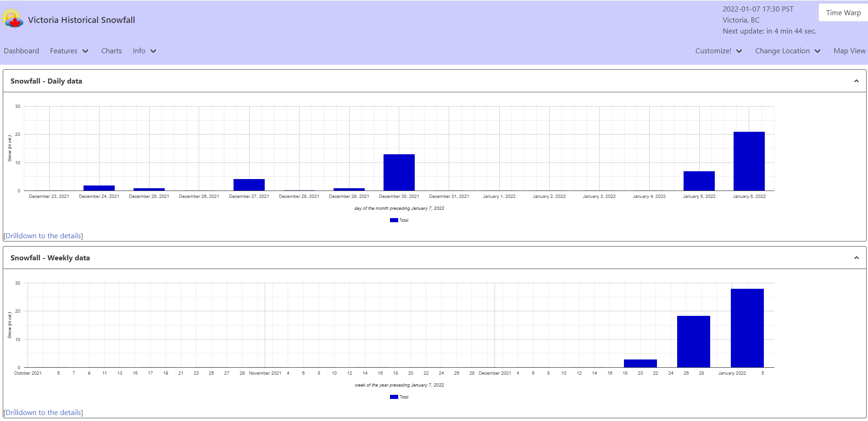Click 'day of the month preceding January 7, 2022'
The height and width of the screenshot is (421, 868).
click(399, 208)
